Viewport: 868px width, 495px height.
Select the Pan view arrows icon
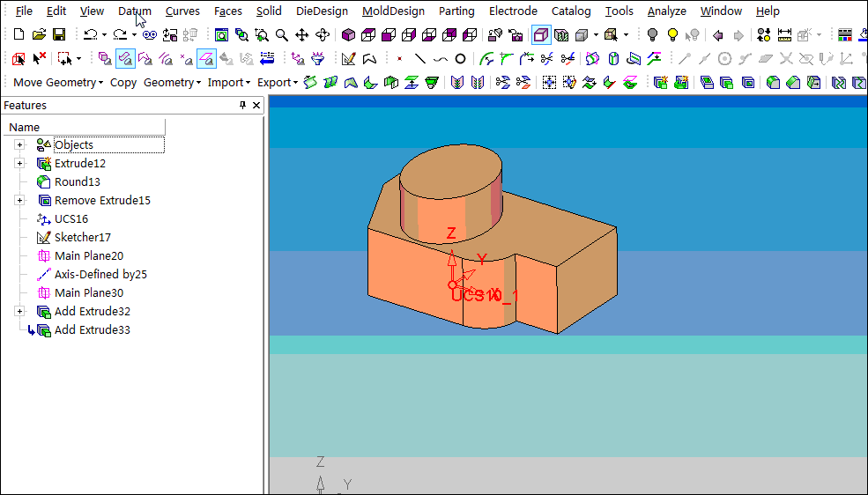(302, 35)
